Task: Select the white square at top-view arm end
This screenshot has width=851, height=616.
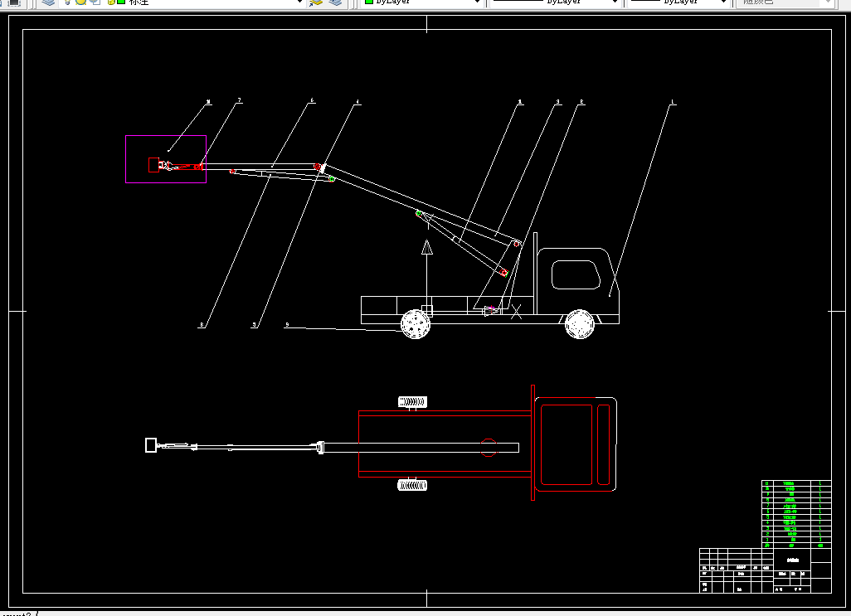Action: coord(151,445)
